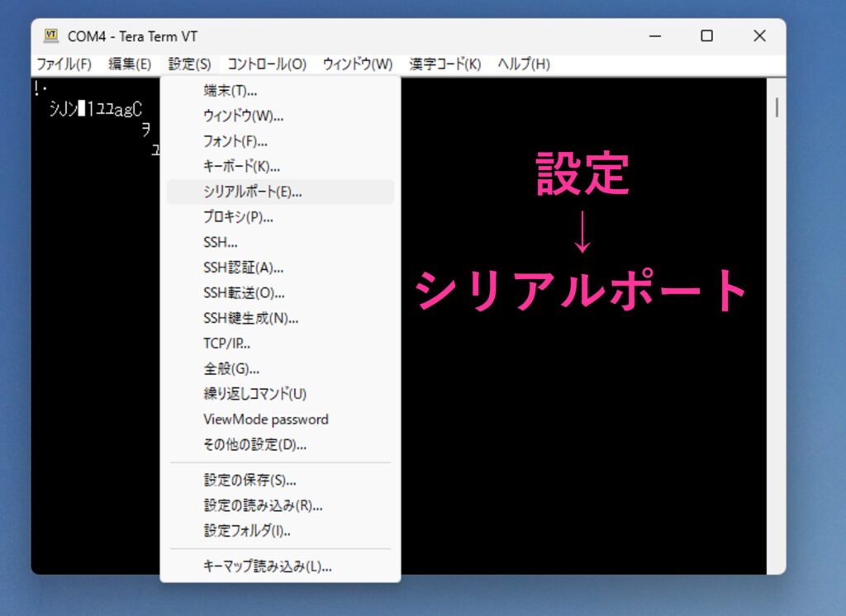Open the ウィンドウ(W) menu

(x=357, y=64)
